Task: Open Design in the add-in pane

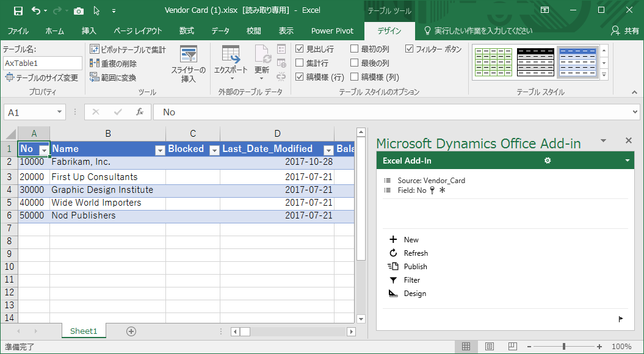Action: click(407, 294)
